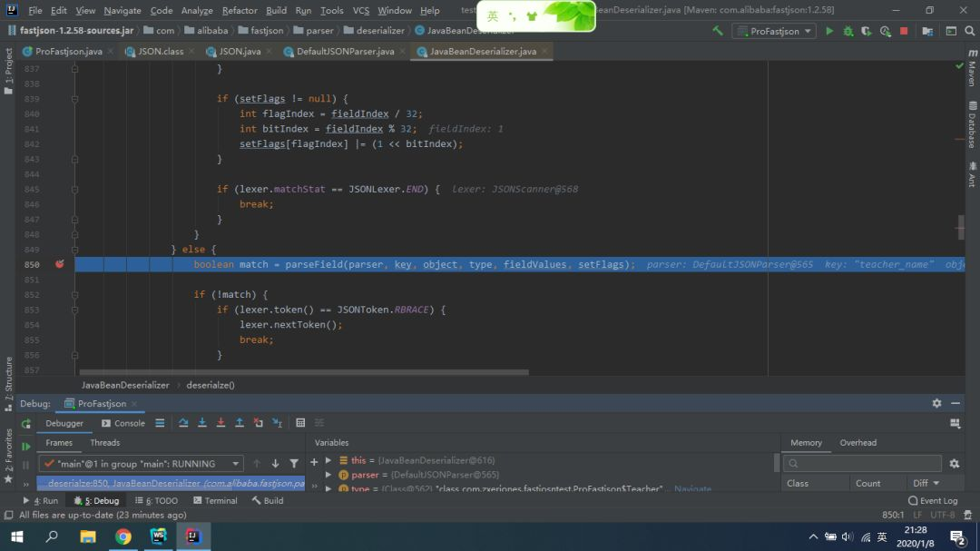Switch to the ProFastjson.java tab

[x=68, y=51]
